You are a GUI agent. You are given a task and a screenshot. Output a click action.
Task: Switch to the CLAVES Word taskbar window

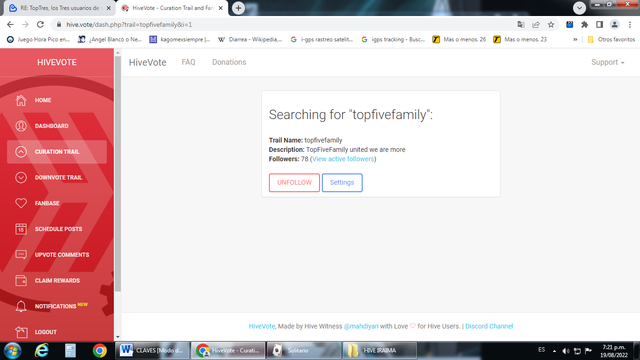click(x=152, y=351)
